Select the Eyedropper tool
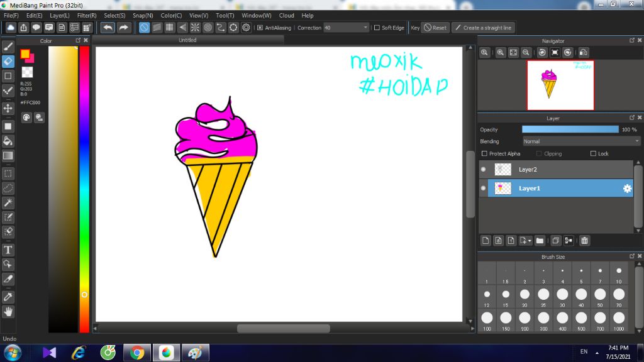The height and width of the screenshot is (362, 644). coord(8,297)
